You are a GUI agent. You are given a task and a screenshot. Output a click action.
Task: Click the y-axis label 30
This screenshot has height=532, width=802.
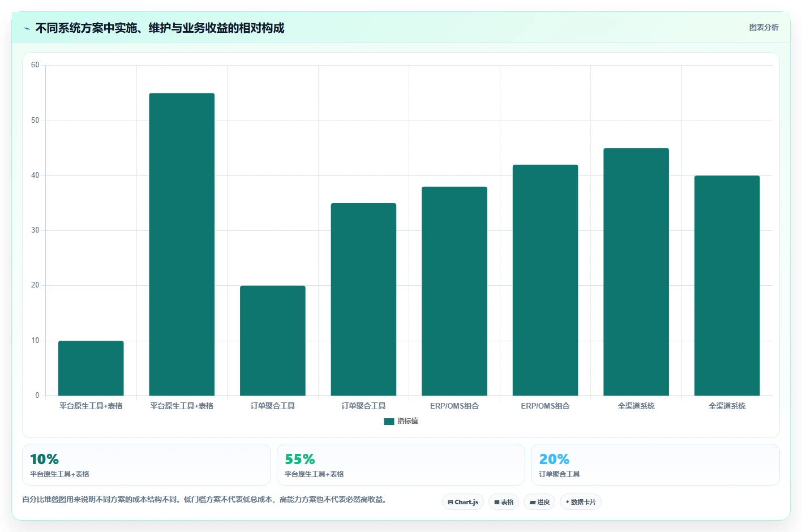(35, 230)
